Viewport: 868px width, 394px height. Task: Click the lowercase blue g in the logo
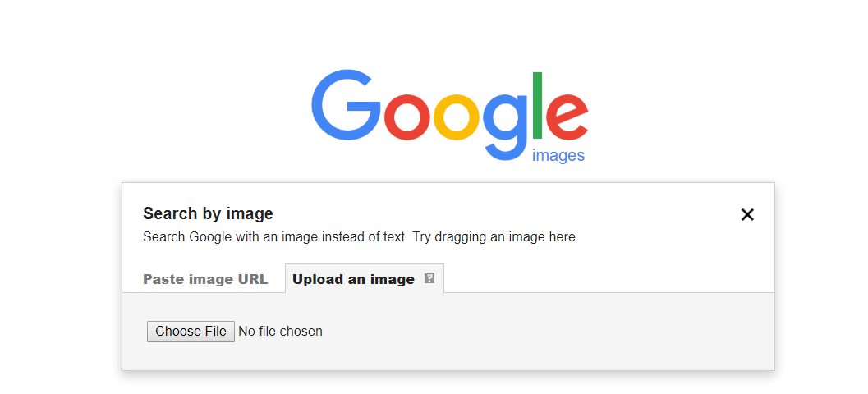[x=504, y=123]
